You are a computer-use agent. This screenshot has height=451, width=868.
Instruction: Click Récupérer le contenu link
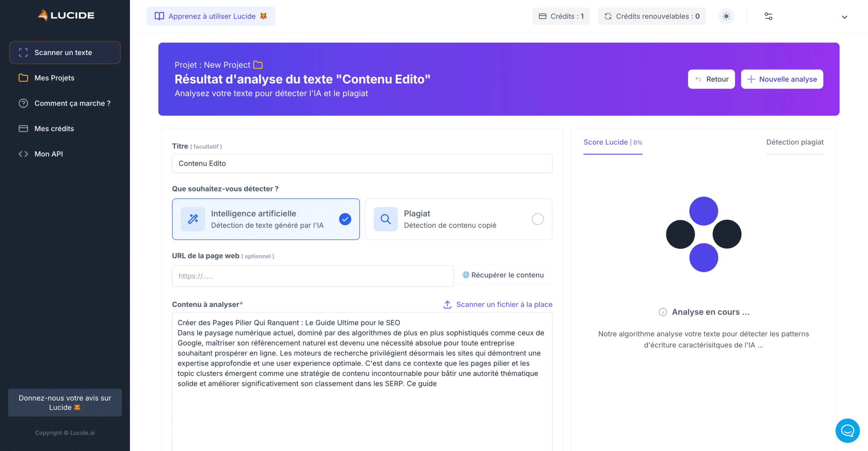pyautogui.click(x=503, y=275)
